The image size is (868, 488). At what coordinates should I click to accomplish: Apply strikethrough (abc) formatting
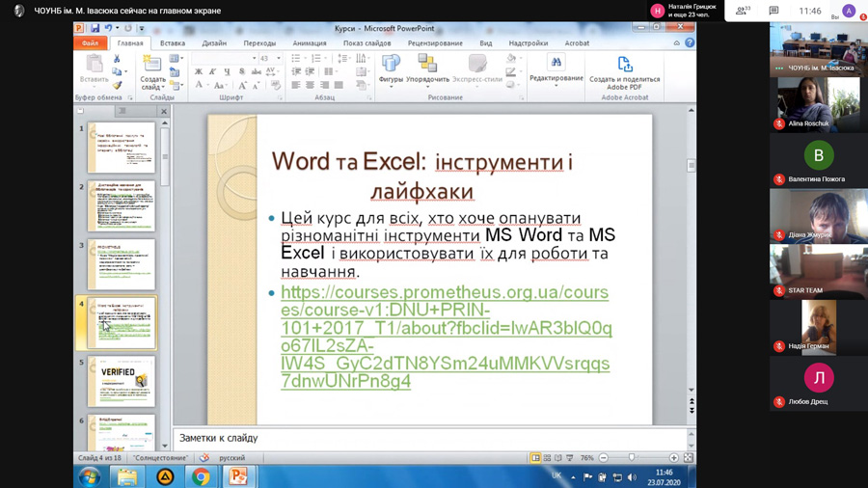[257, 72]
